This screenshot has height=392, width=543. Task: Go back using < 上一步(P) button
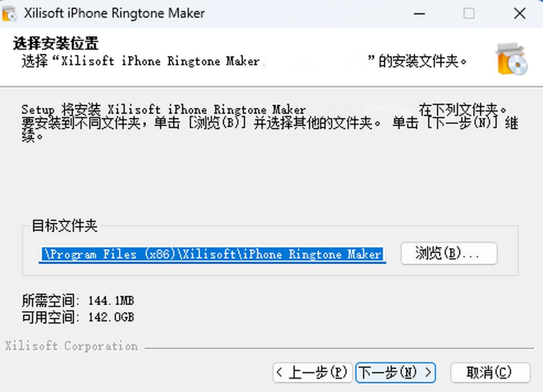(313, 373)
